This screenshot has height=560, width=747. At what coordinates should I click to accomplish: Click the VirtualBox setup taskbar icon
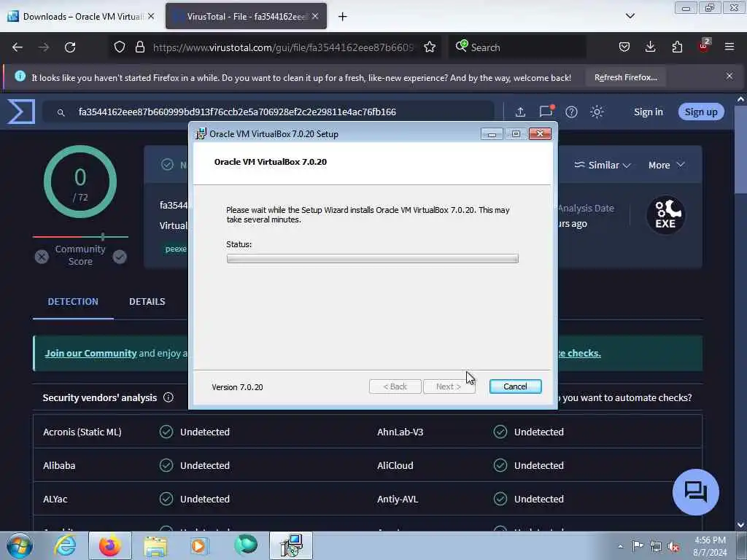pos(291,545)
